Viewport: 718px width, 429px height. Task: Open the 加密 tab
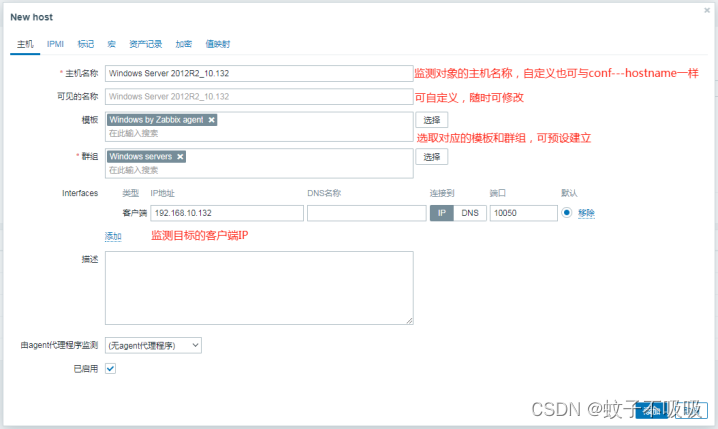(x=184, y=44)
